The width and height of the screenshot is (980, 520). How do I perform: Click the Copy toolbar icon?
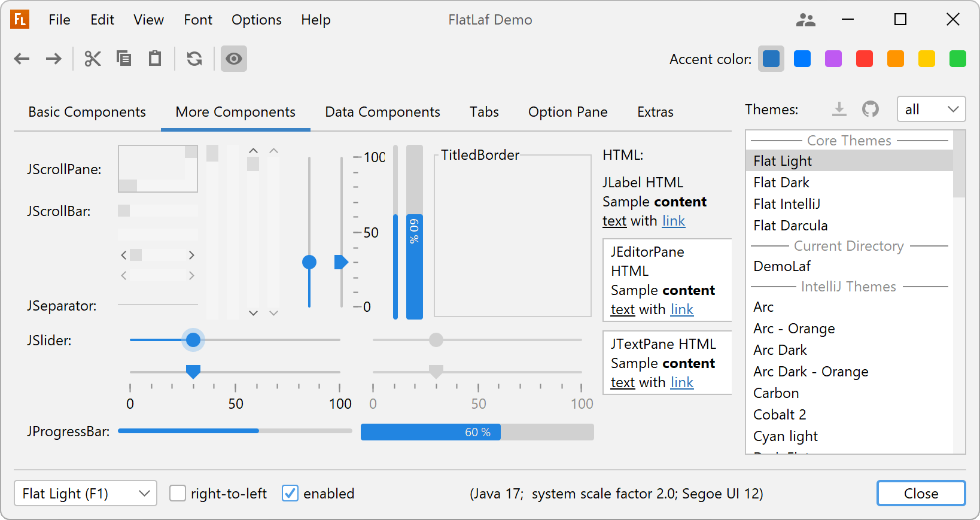click(x=124, y=59)
